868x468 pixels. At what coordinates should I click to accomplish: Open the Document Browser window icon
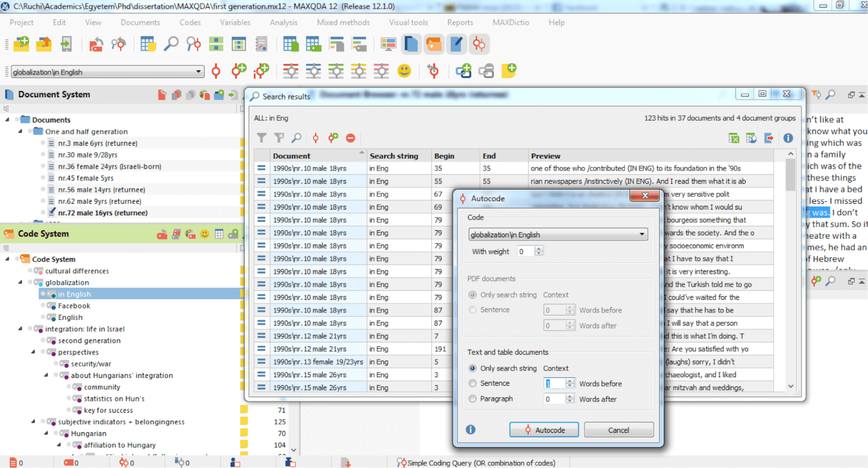tap(411, 44)
